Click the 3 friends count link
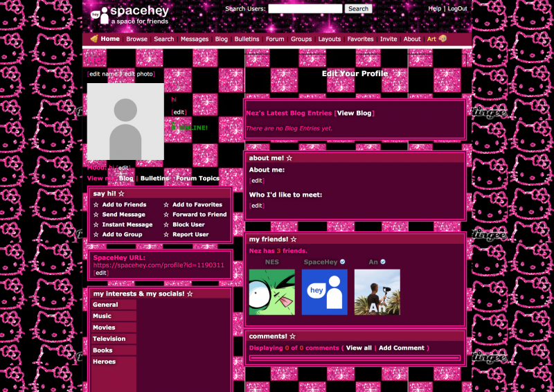The height and width of the screenshot is (392, 554). tap(278, 251)
